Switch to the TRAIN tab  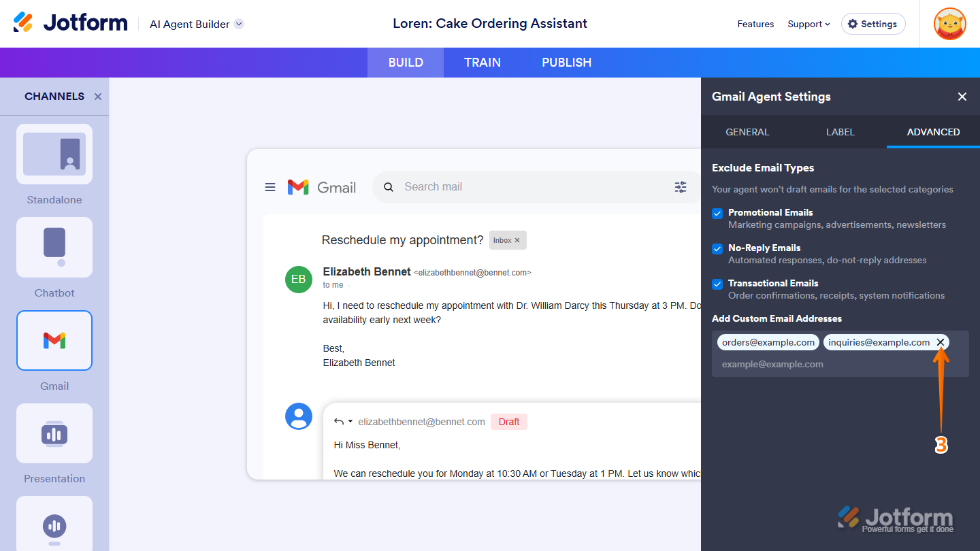pyautogui.click(x=483, y=63)
